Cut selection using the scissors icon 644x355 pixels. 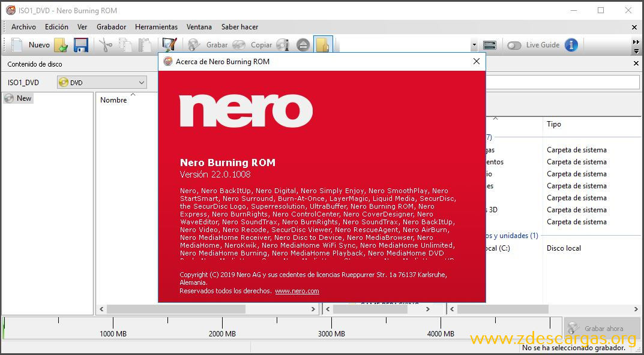106,45
